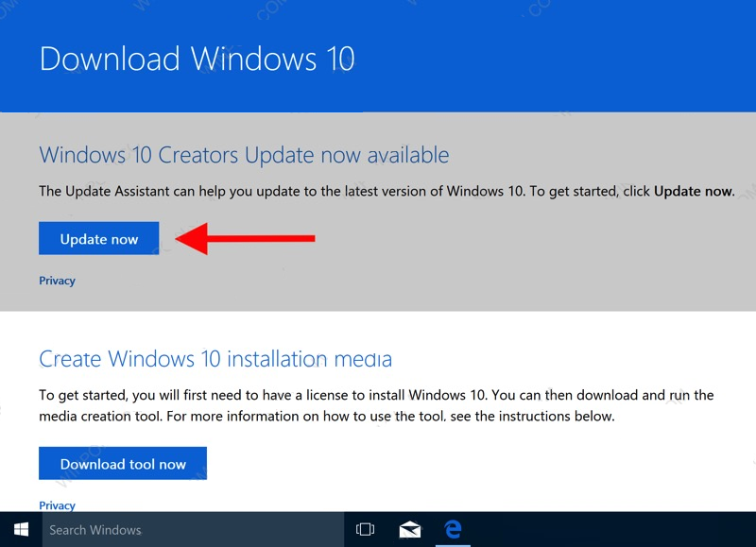This screenshot has height=547, width=756.
Task: Open the Windows Start menu
Action: click(21, 530)
